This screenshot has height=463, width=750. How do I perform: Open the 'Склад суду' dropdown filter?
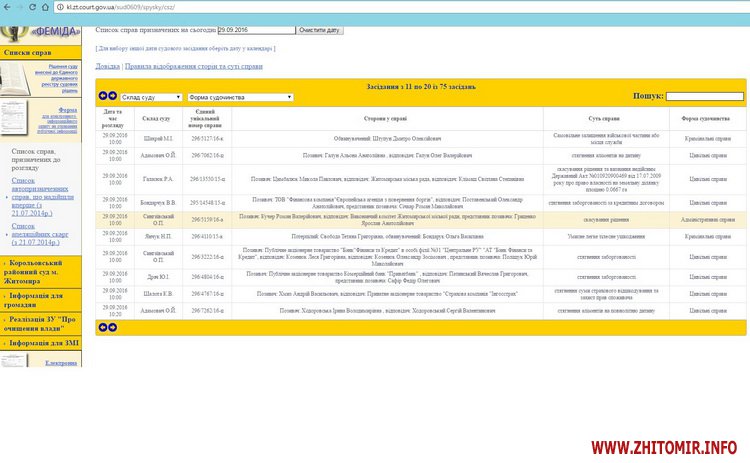click(x=152, y=97)
